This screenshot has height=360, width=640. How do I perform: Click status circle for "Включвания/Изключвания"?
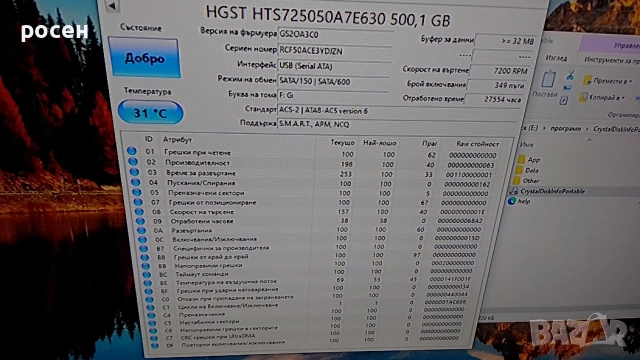pyautogui.click(x=142, y=239)
